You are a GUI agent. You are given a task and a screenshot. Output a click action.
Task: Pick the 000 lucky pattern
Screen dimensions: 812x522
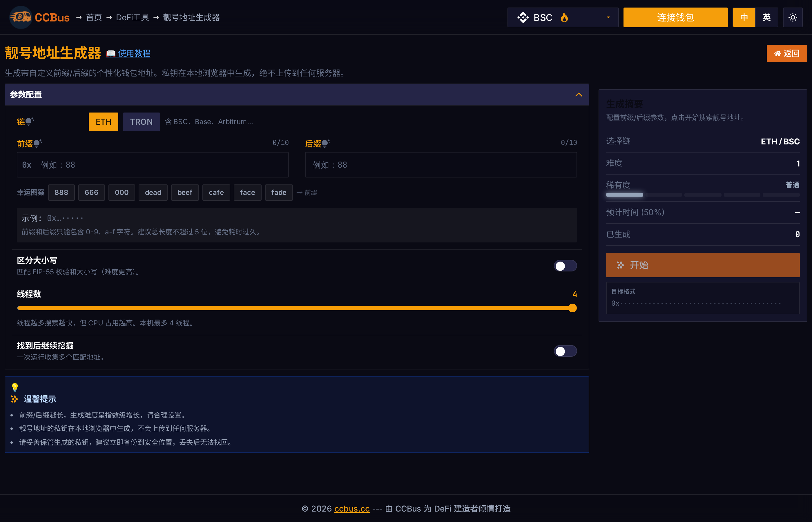coord(122,193)
